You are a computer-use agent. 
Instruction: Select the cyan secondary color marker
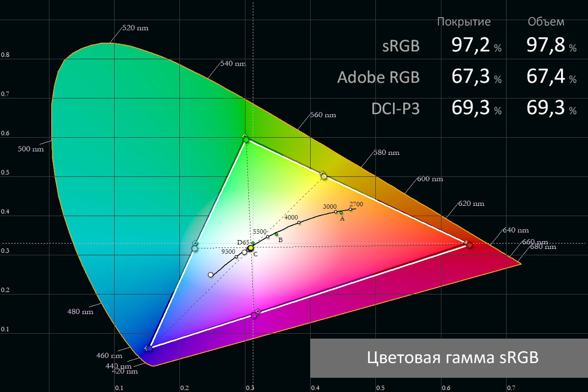[195, 248]
